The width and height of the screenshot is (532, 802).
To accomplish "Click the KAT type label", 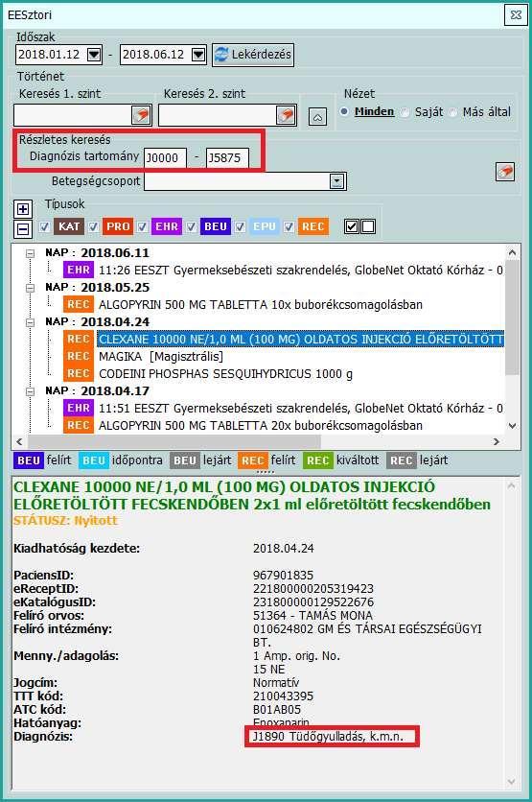I will point(69,226).
